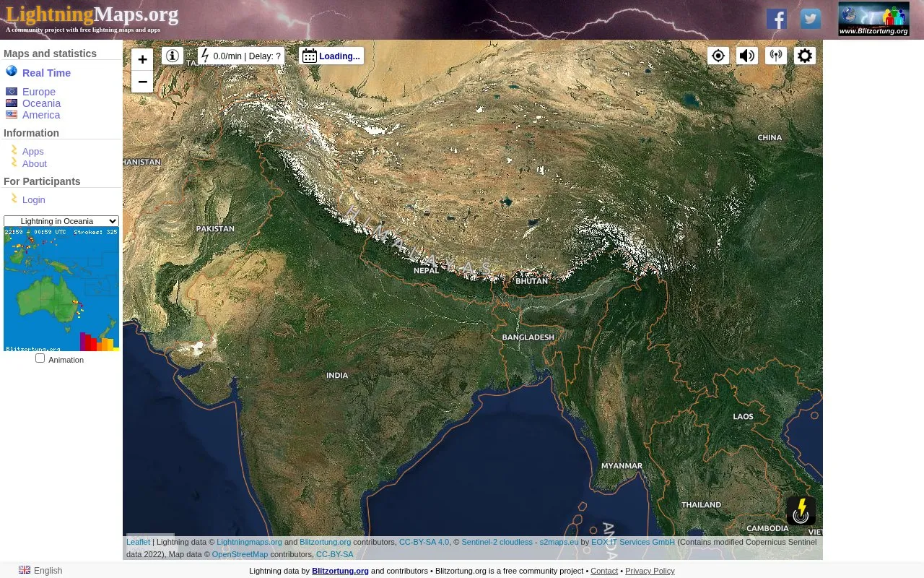Click the strike rate and delay indicator
Screen dimensions: 924x578
[241, 56]
